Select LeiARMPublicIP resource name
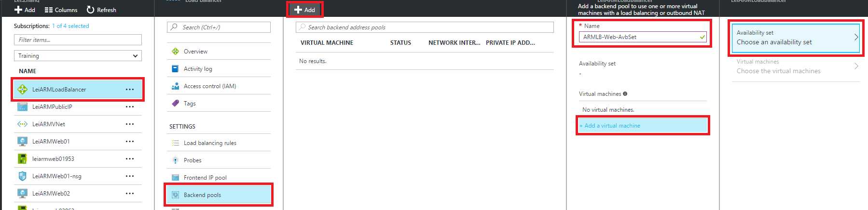 coord(52,107)
